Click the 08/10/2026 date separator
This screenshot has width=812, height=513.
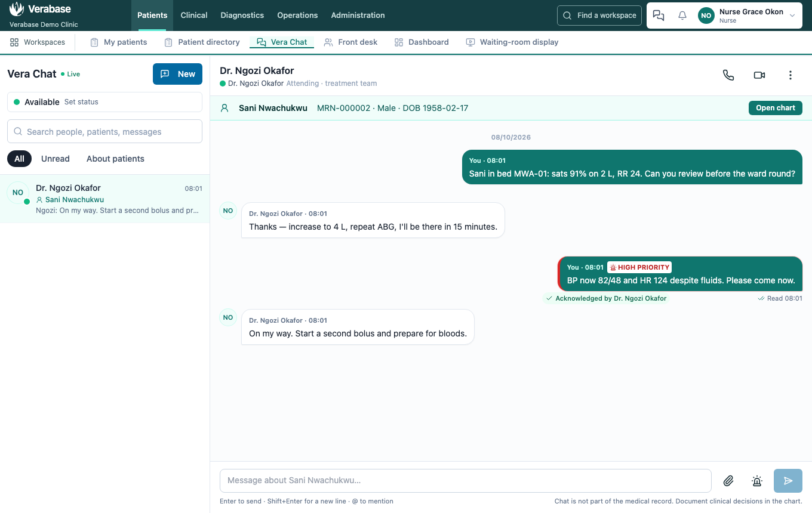pos(511,137)
